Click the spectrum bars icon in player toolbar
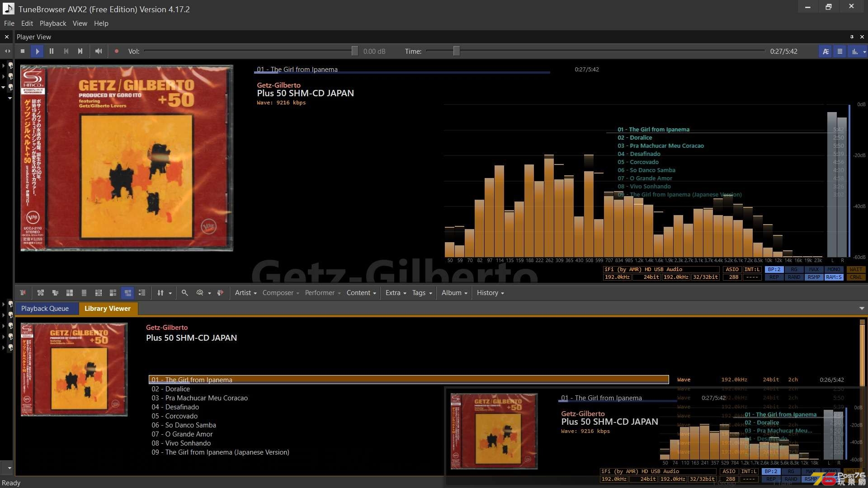 click(854, 52)
